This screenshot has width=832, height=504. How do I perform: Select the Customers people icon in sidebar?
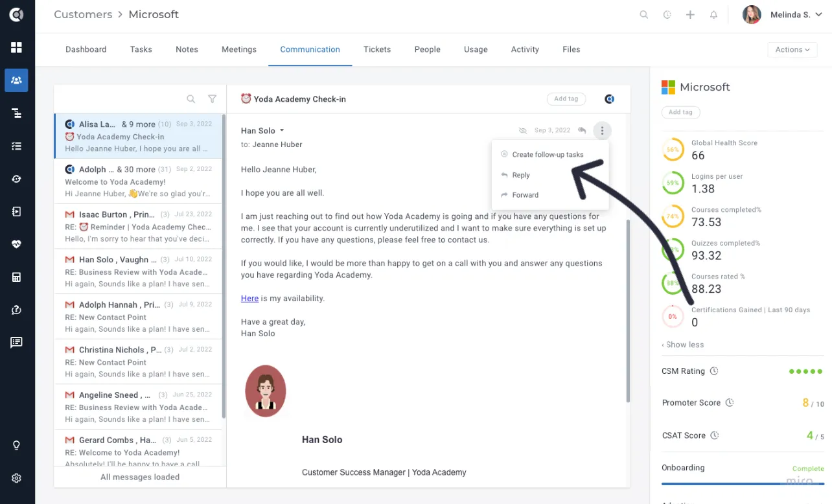pos(16,80)
